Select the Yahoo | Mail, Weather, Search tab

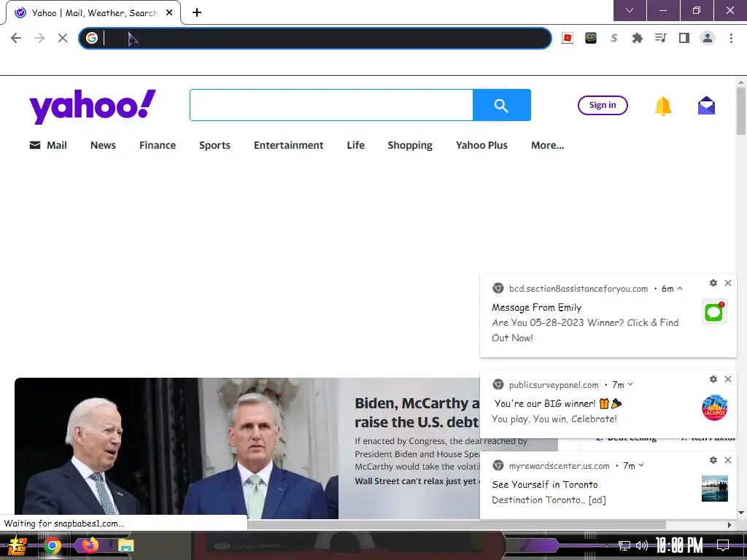click(x=93, y=13)
